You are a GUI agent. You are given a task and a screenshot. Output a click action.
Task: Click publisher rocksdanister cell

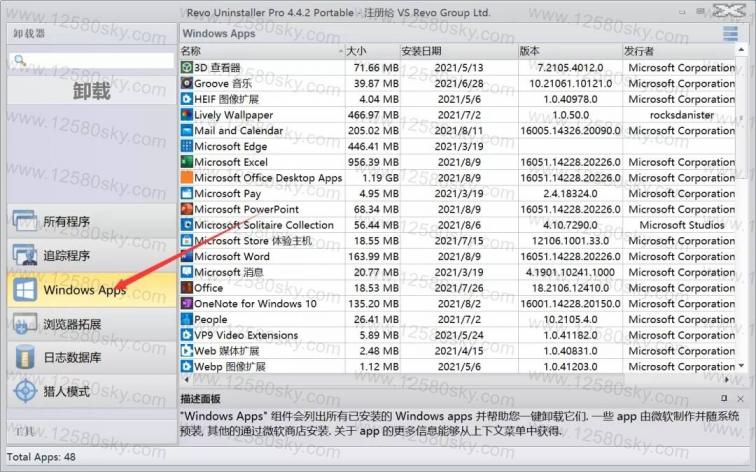tap(682, 115)
